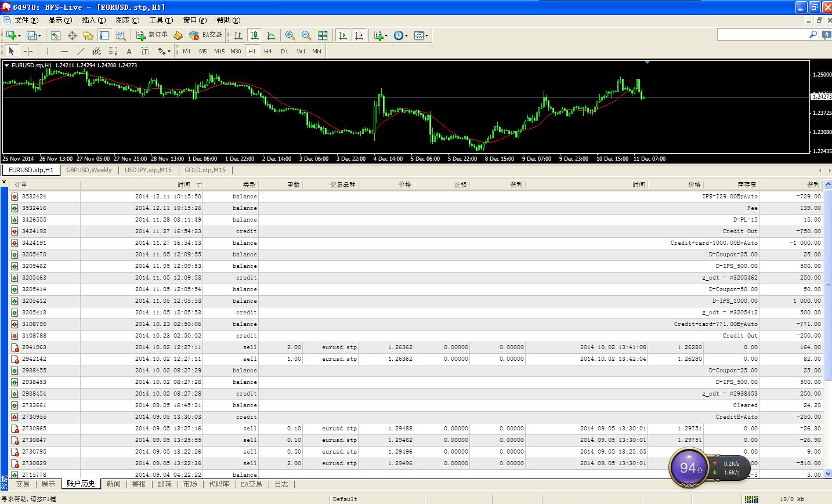
Task: Toggle the Data Window crosshair-circle icon
Action: (x=72, y=35)
